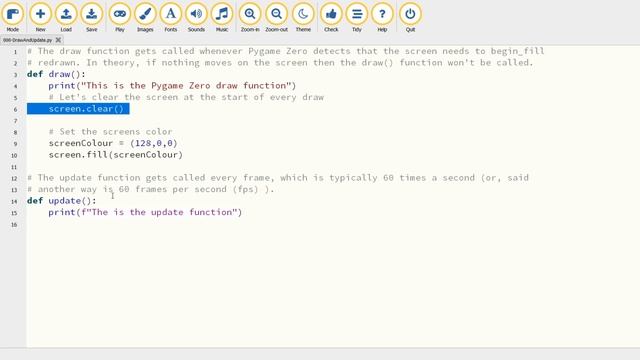Click on 'def draw():' line

click(56, 74)
